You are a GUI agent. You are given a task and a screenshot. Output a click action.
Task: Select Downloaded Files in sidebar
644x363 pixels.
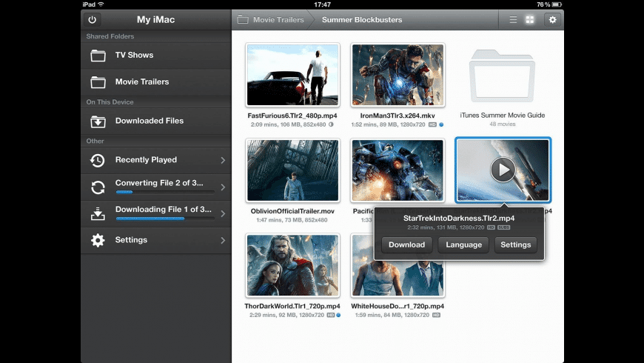pos(156,121)
